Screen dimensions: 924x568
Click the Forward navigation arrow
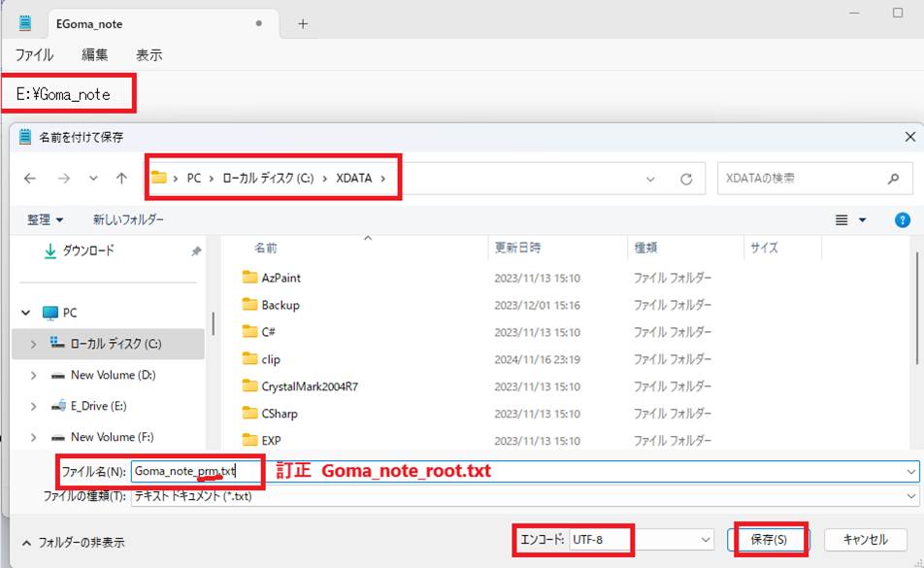pos(63,179)
